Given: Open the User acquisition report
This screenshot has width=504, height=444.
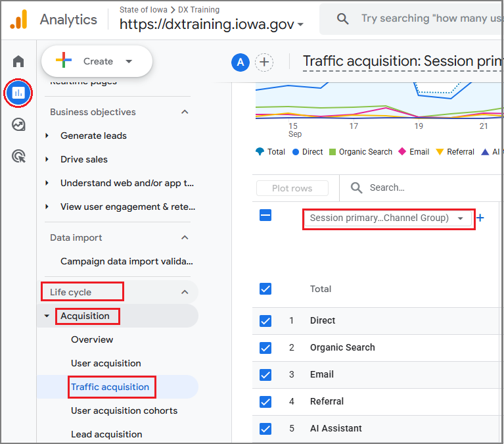Looking at the screenshot, I should [x=106, y=363].
